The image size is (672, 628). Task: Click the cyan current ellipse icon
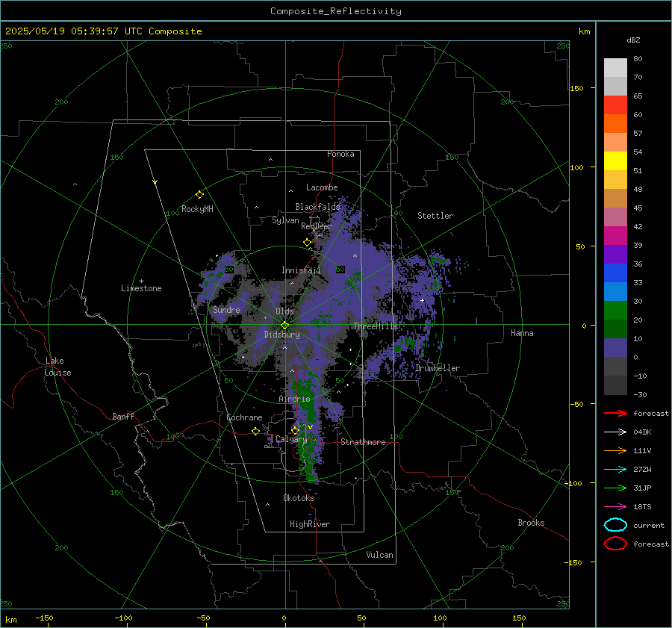(x=615, y=525)
